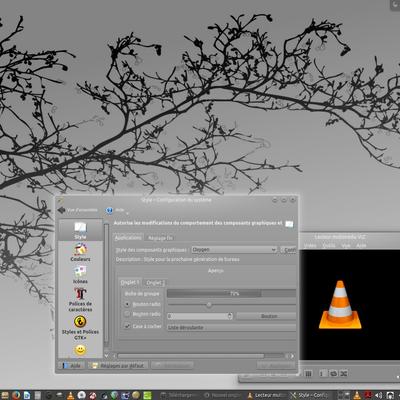Select the second unselected Bouton radio

pyautogui.click(x=143, y=314)
